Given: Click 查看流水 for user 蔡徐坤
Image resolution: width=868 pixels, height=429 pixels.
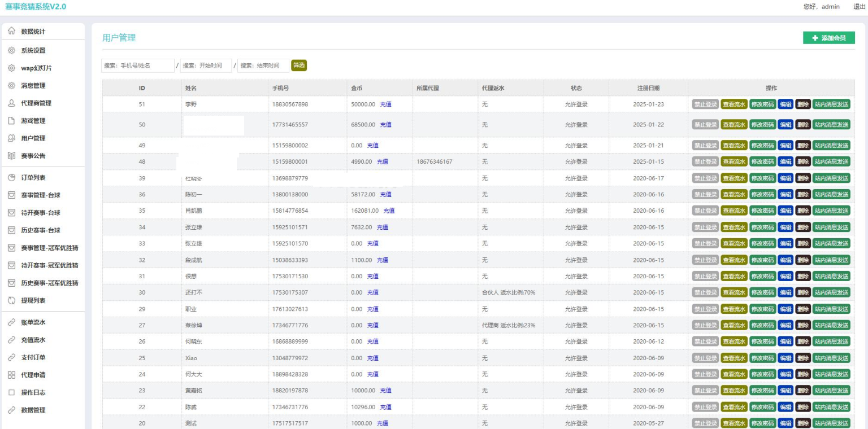Looking at the screenshot, I should [x=734, y=325].
